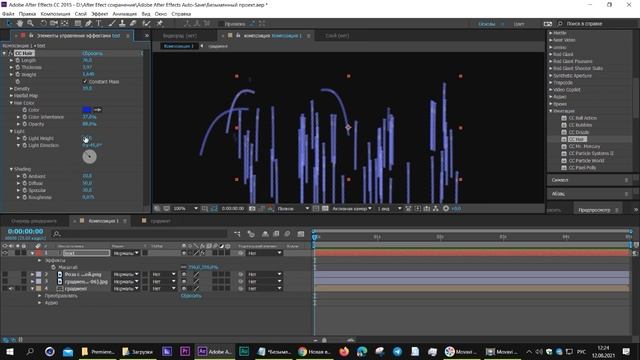The height and width of the screenshot is (360, 640).
Task: Click the blue Hair Color swatch
Action: (87, 109)
